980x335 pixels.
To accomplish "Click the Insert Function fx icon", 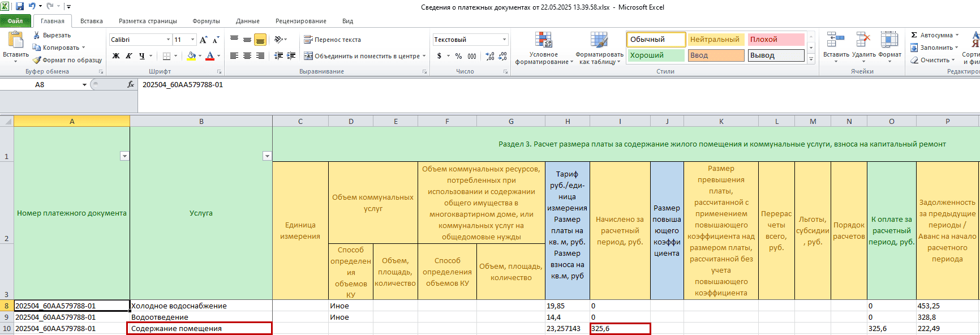I will point(131,84).
